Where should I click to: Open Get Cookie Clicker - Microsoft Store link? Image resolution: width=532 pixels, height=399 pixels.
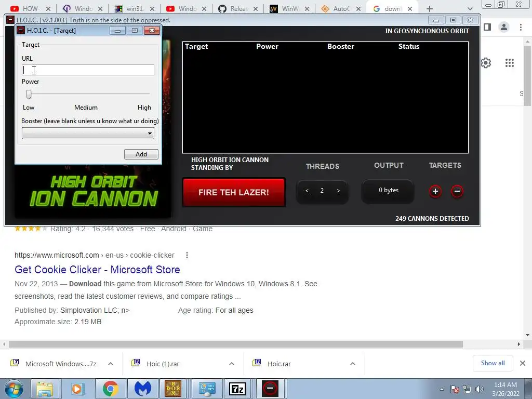[97, 270]
